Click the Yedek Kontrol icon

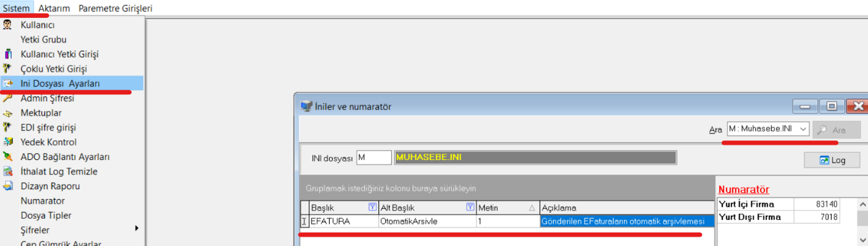click(8, 142)
